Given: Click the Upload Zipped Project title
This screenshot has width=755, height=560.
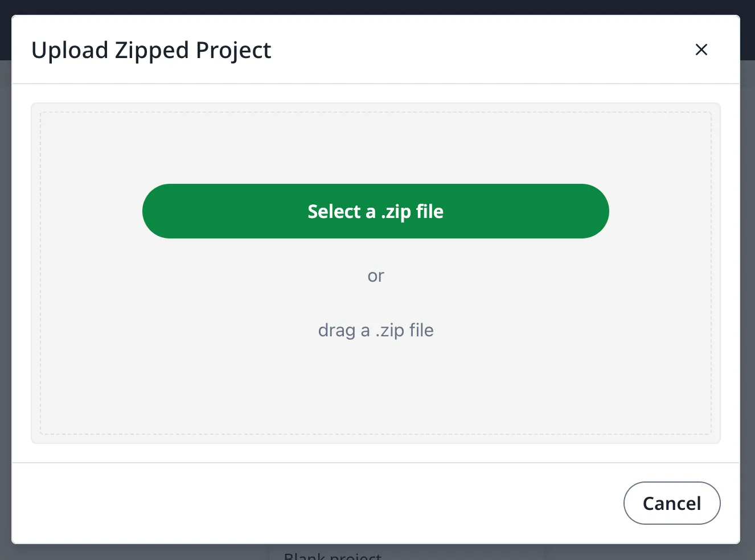Looking at the screenshot, I should pos(151,50).
